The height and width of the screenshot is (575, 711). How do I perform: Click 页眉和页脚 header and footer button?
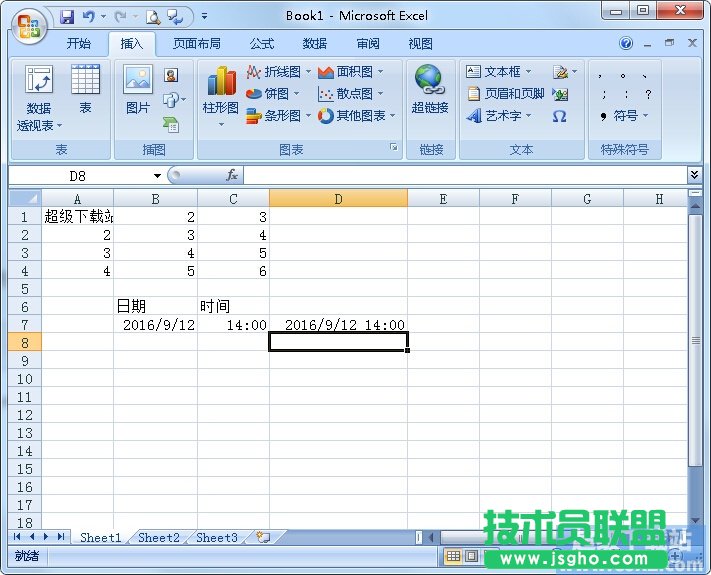coord(506,94)
